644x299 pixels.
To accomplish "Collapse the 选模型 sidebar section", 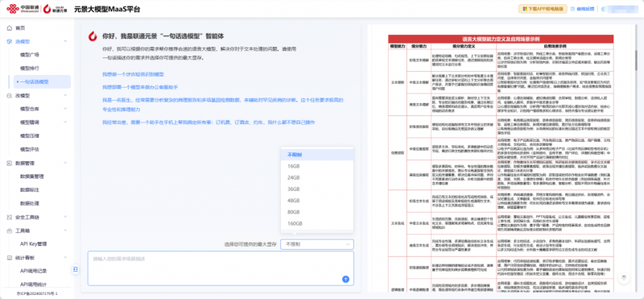I will point(65,42).
